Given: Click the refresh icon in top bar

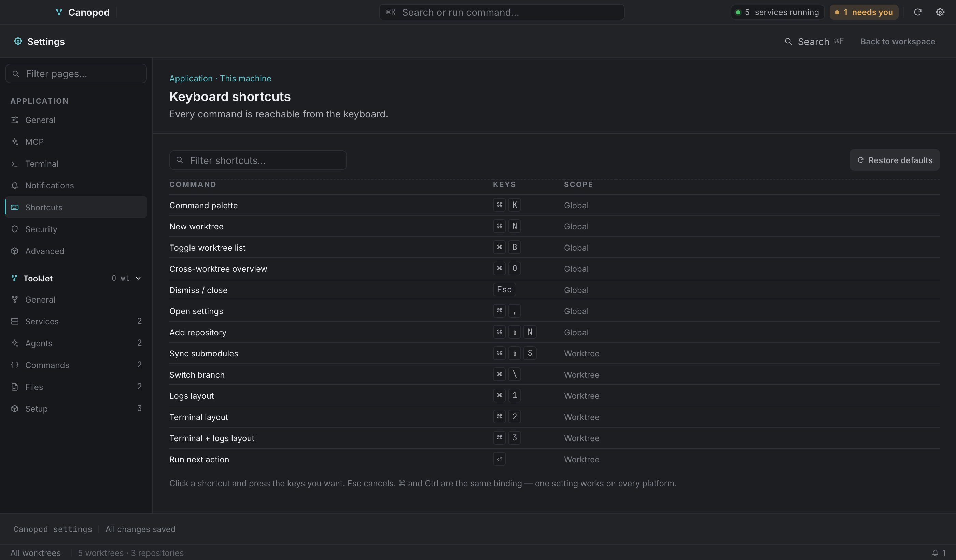Looking at the screenshot, I should coord(917,12).
